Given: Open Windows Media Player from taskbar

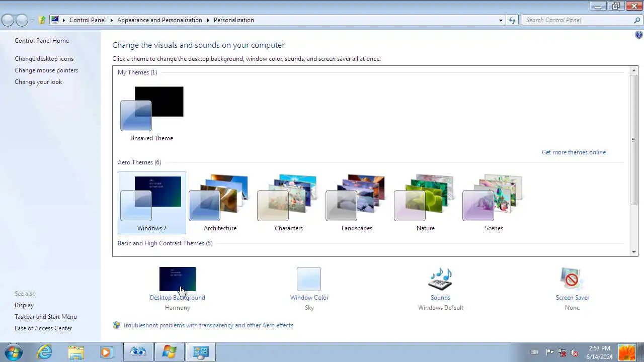Looking at the screenshot, I should coord(106,352).
